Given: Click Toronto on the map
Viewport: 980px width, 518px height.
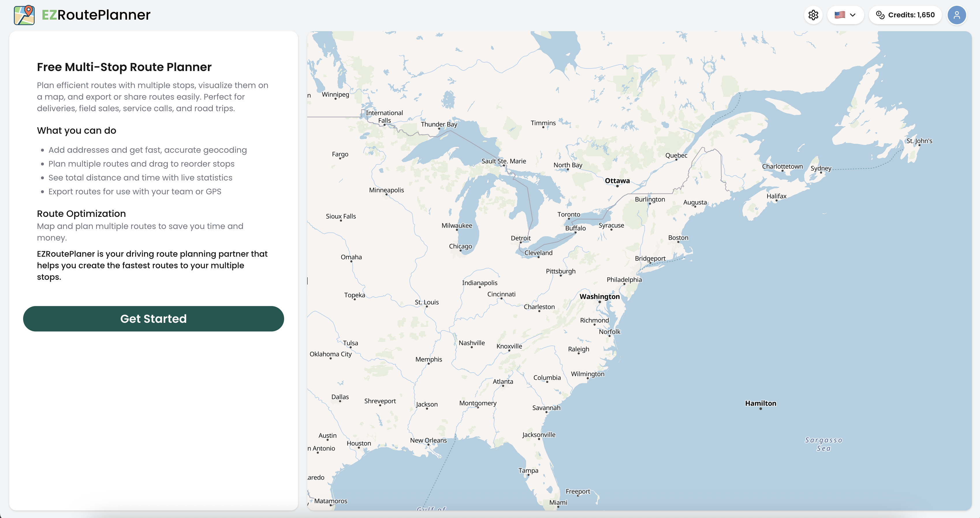Looking at the screenshot, I should click(x=568, y=214).
